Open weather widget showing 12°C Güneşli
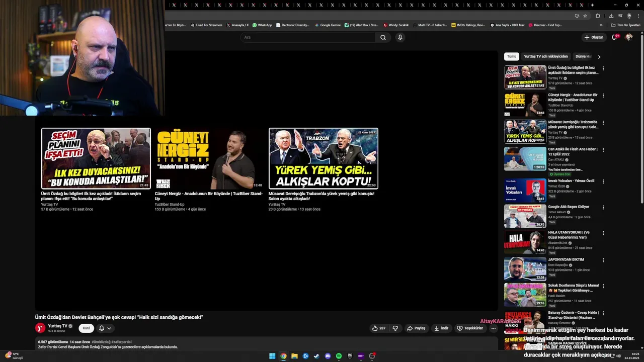The width and height of the screenshot is (644, 362). pyautogui.click(x=13, y=355)
